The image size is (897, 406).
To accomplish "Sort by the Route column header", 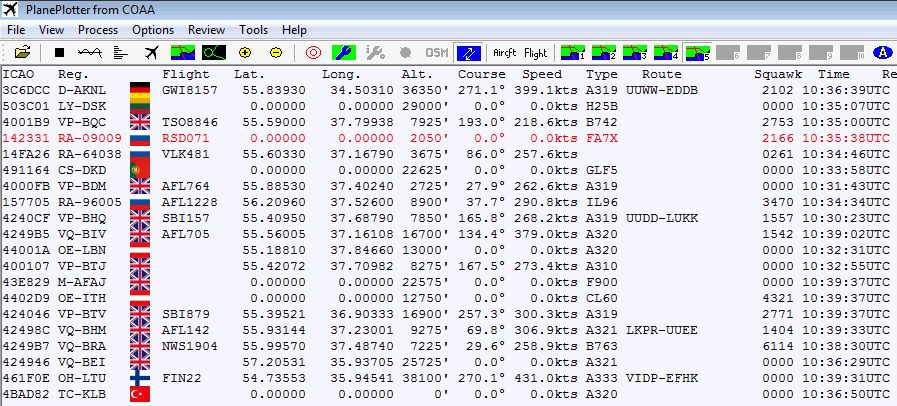I will [x=662, y=74].
